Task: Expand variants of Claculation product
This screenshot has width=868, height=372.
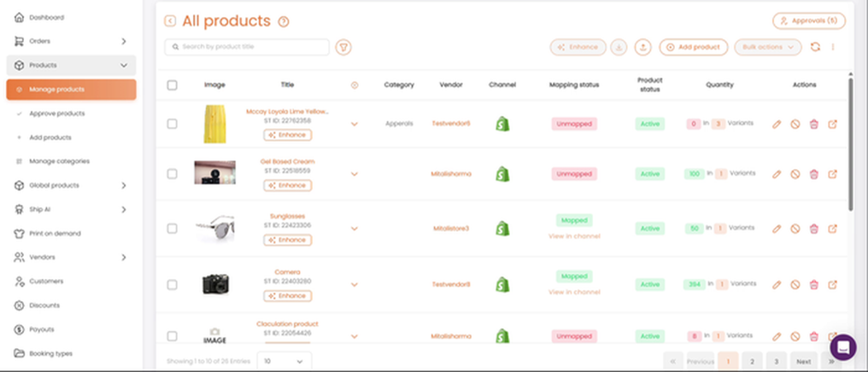Action: point(355,336)
